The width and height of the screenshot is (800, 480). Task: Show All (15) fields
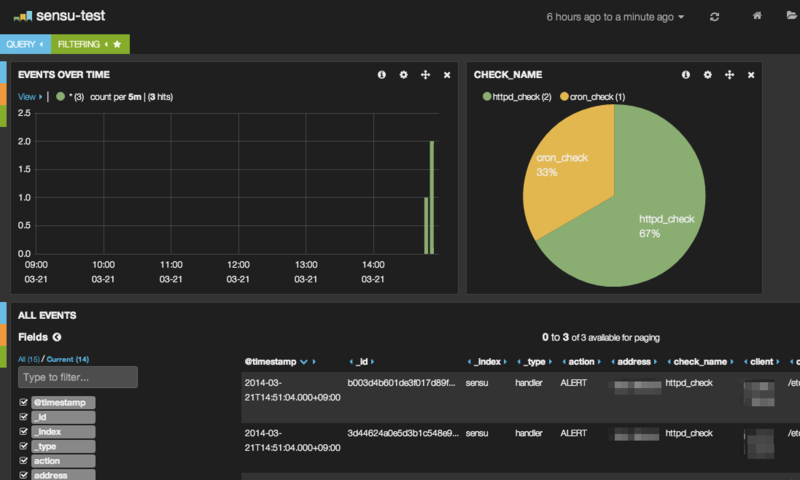(x=29, y=359)
